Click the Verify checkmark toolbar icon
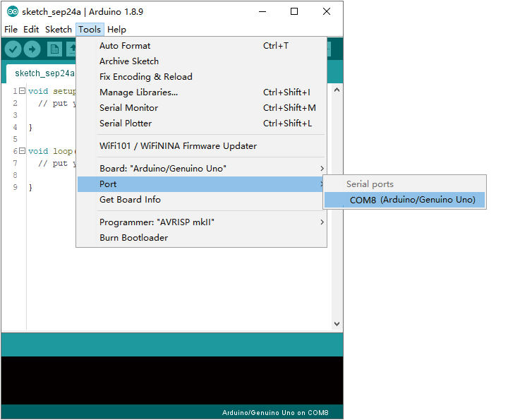508x420 pixels. 13,49
